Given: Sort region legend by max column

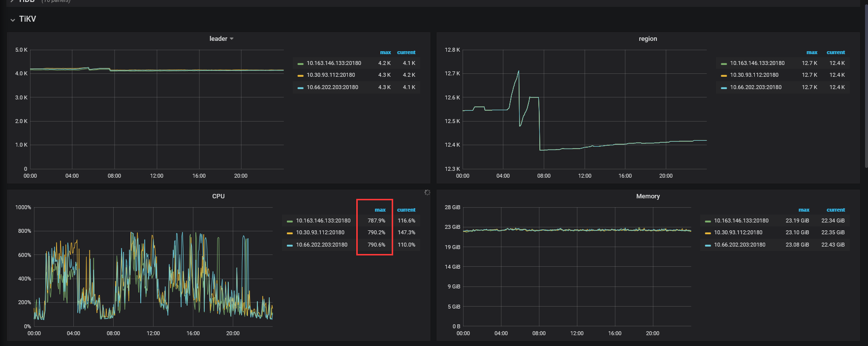Looking at the screenshot, I should click(811, 52).
